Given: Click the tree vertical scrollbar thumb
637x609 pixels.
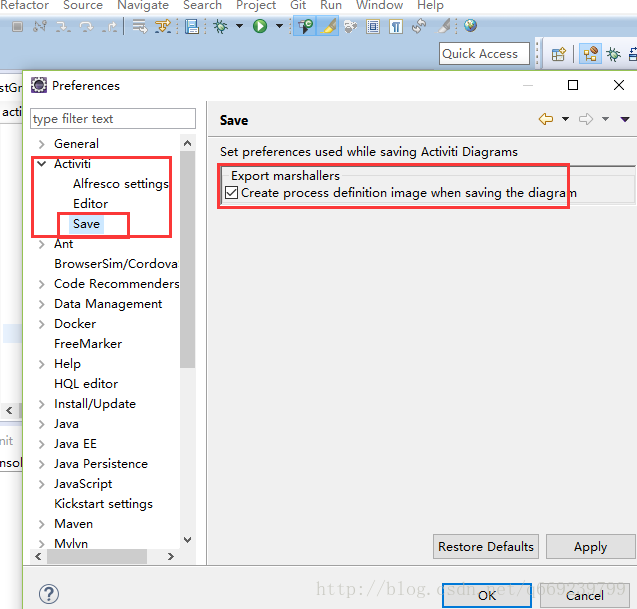Looking at the screenshot, I should click(x=187, y=260).
